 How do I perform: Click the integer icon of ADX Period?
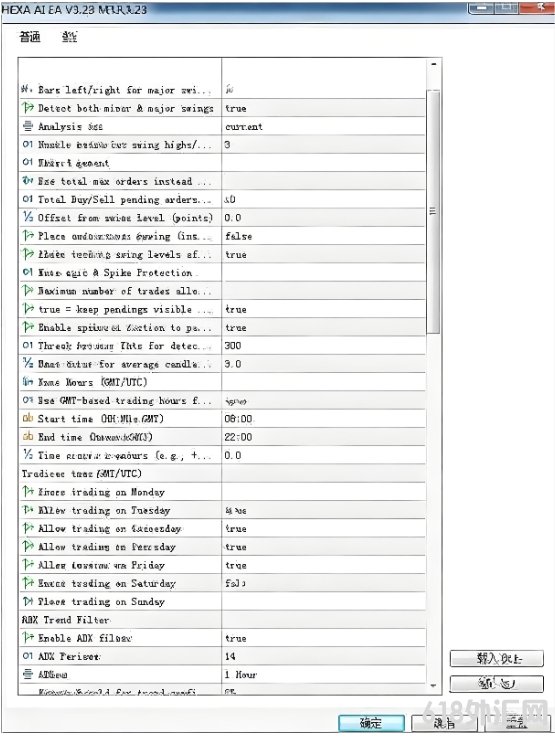coord(28,656)
